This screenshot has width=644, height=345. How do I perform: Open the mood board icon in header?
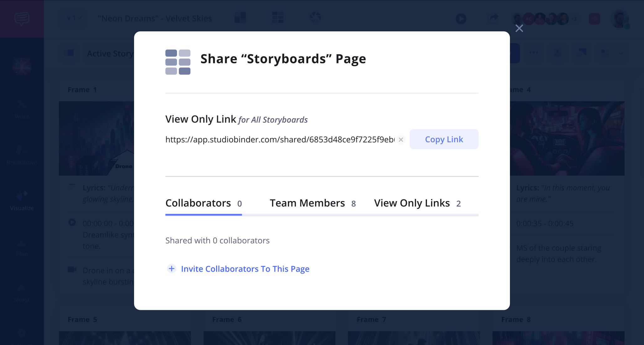tap(240, 18)
